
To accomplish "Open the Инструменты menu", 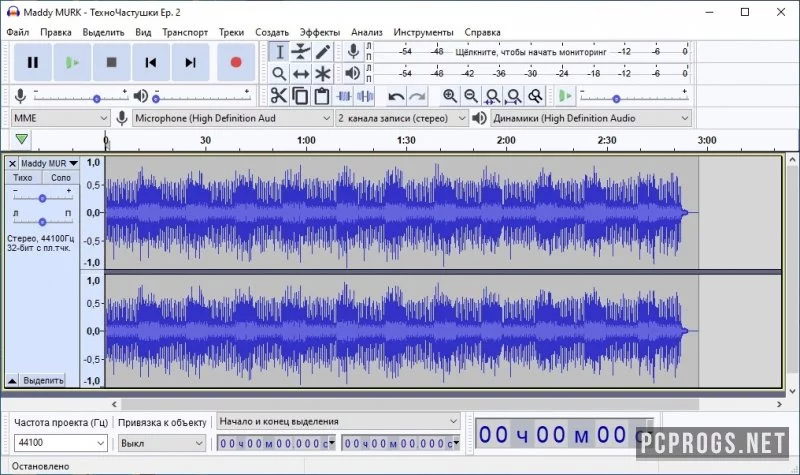I will (423, 32).
